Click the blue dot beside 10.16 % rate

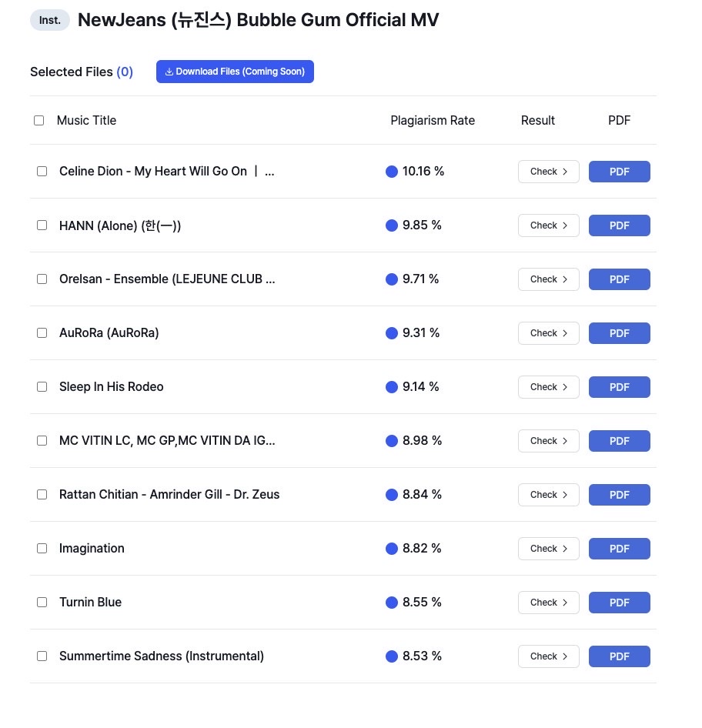point(392,172)
